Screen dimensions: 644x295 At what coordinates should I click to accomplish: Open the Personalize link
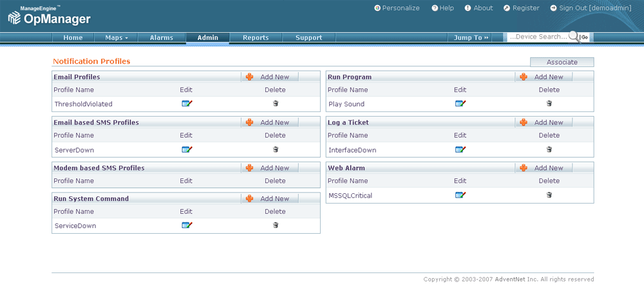(x=397, y=8)
